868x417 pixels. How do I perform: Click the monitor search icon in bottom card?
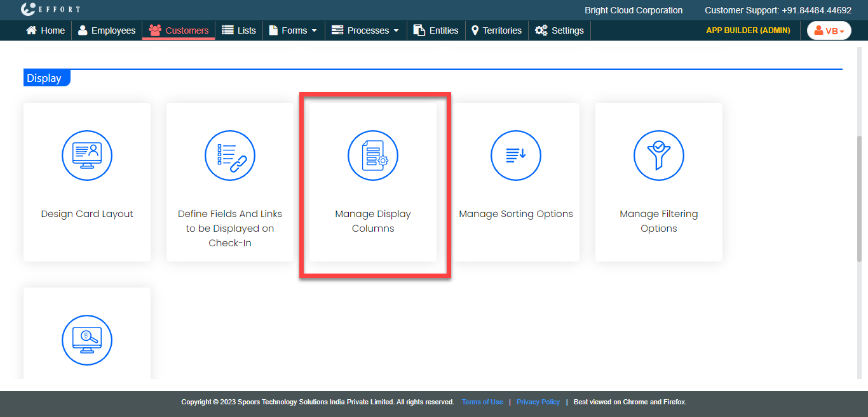click(87, 340)
